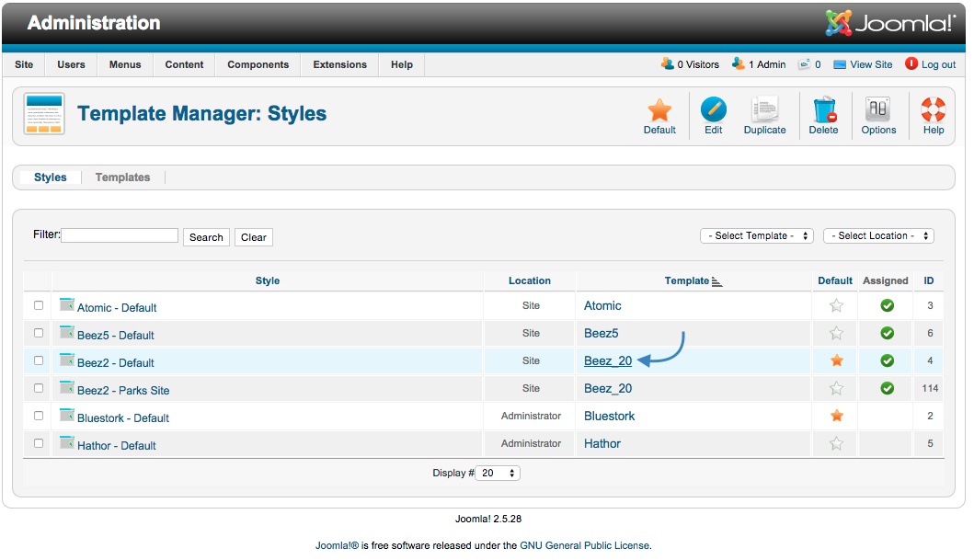
Task: Open the GNU General Public License link
Action: pos(585,545)
